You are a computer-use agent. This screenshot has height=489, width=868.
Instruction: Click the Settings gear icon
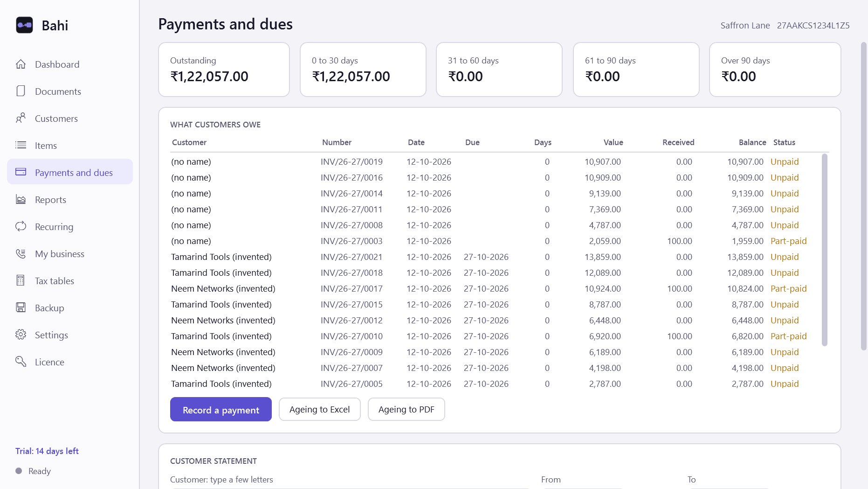tap(21, 335)
